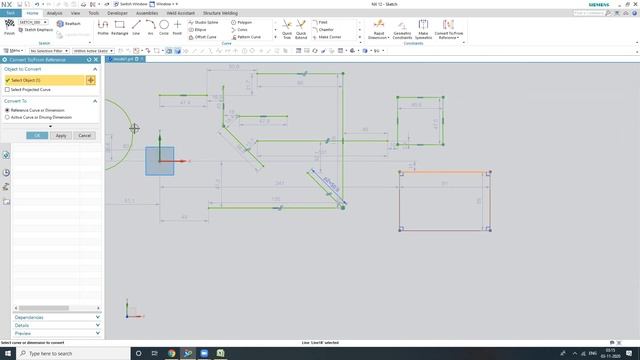Image resolution: width=640 pixels, height=360 pixels.
Task: Click the Finish sketch flag icon
Action: (x=9, y=27)
